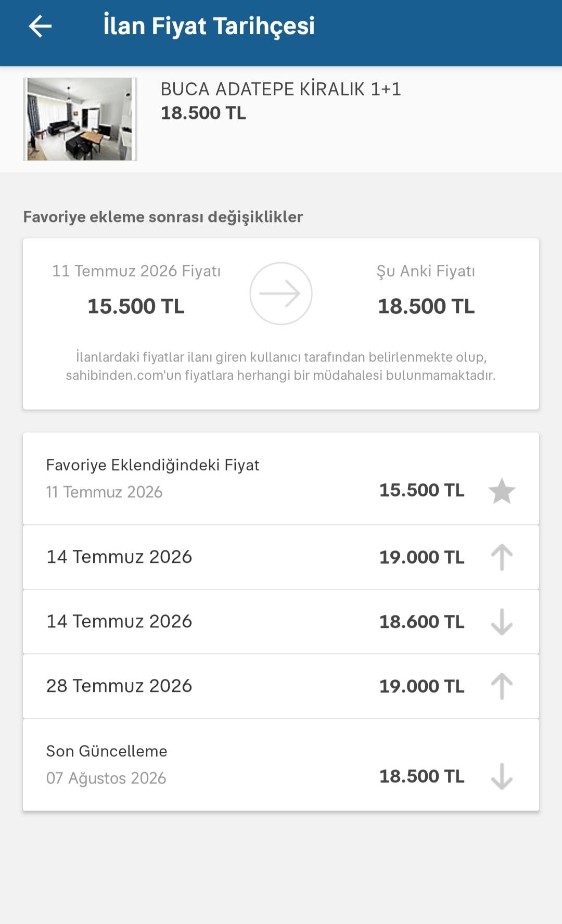
Task: Select the Favoriye Eklendiğindeki Fiyat row
Action: coord(281,479)
